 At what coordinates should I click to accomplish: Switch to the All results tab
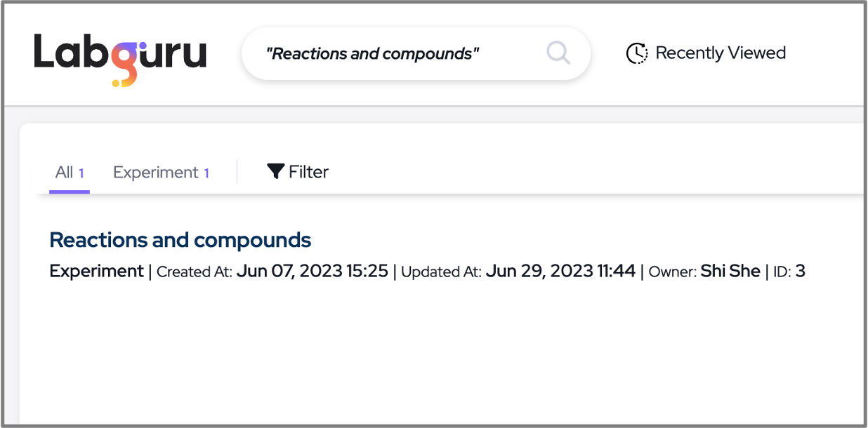point(65,173)
